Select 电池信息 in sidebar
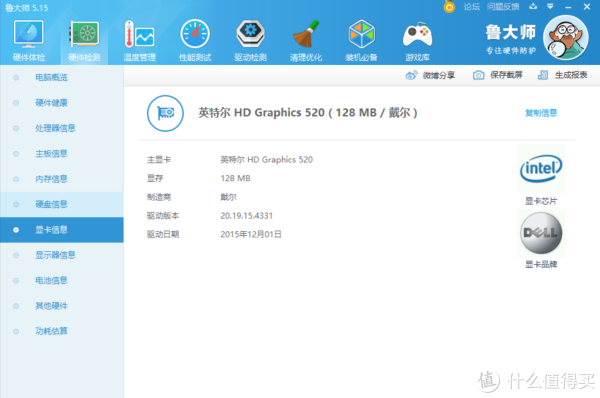 point(62,281)
